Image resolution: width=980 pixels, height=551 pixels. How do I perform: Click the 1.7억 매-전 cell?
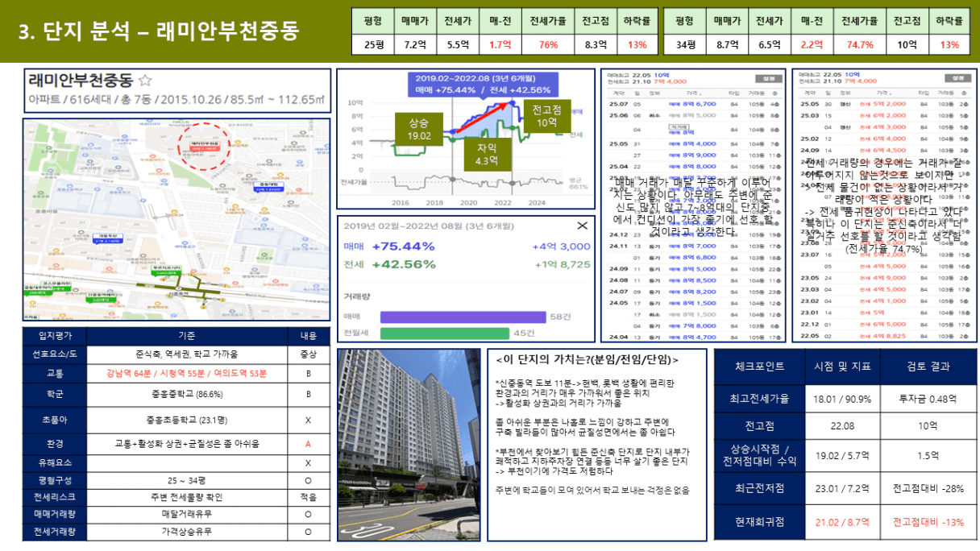tap(500, 45)
